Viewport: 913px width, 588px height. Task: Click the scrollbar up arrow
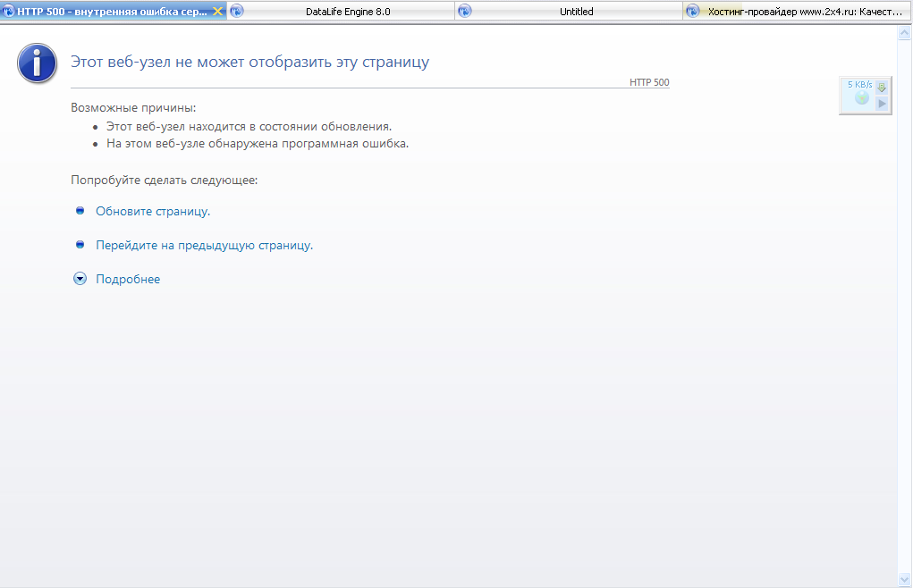(x=904, y=33)
